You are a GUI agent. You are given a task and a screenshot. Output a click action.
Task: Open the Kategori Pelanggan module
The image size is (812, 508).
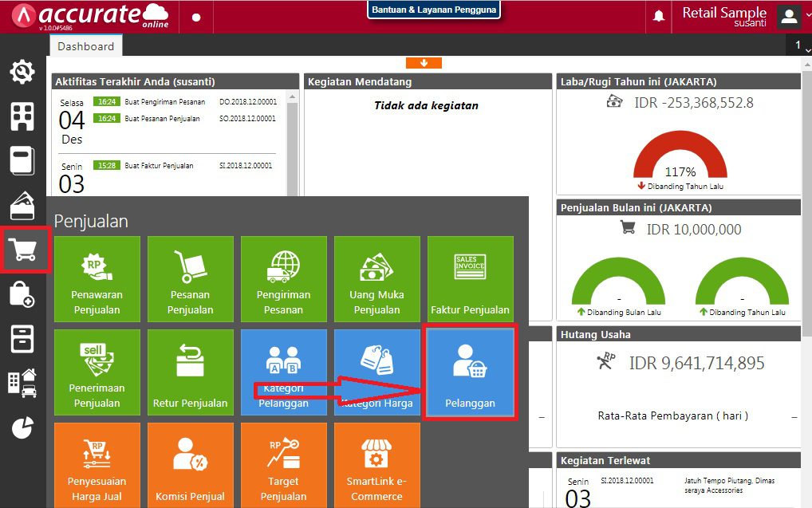point(283,372)
